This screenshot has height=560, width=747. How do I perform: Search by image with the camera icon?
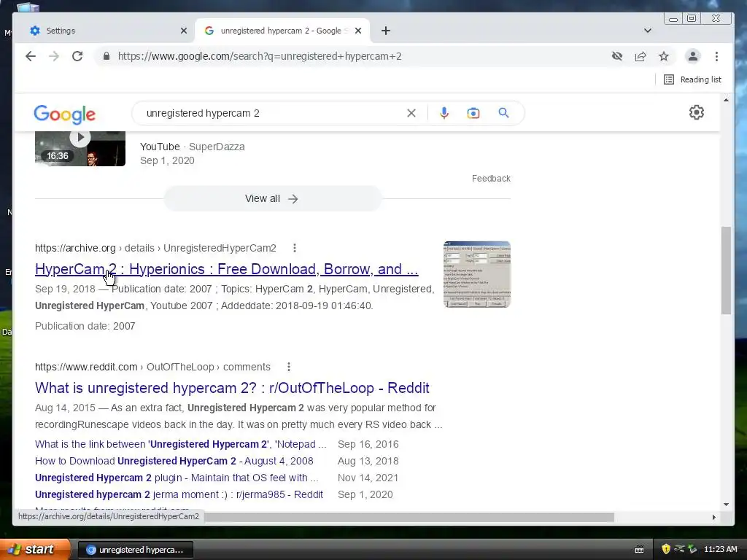pyautogui.click(x=473, y=113)
